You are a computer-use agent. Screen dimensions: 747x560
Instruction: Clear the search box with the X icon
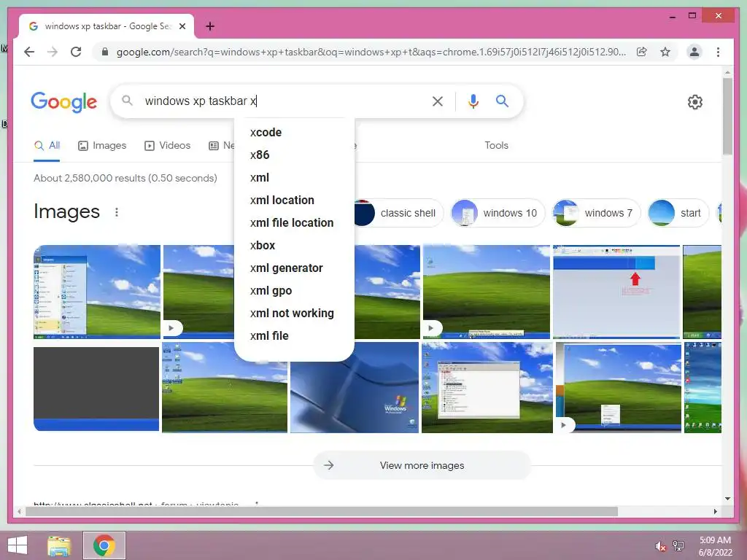pos(438,101)
